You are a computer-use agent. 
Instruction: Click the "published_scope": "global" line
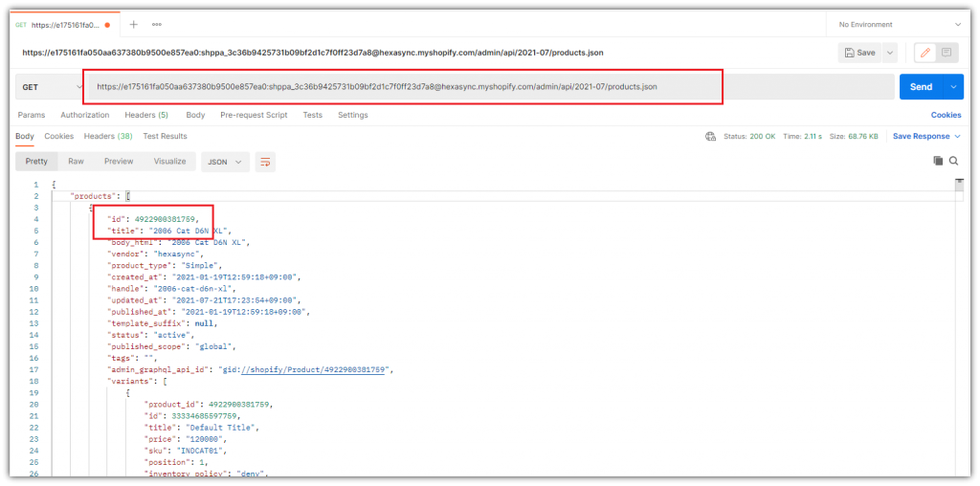coord(171,346)
